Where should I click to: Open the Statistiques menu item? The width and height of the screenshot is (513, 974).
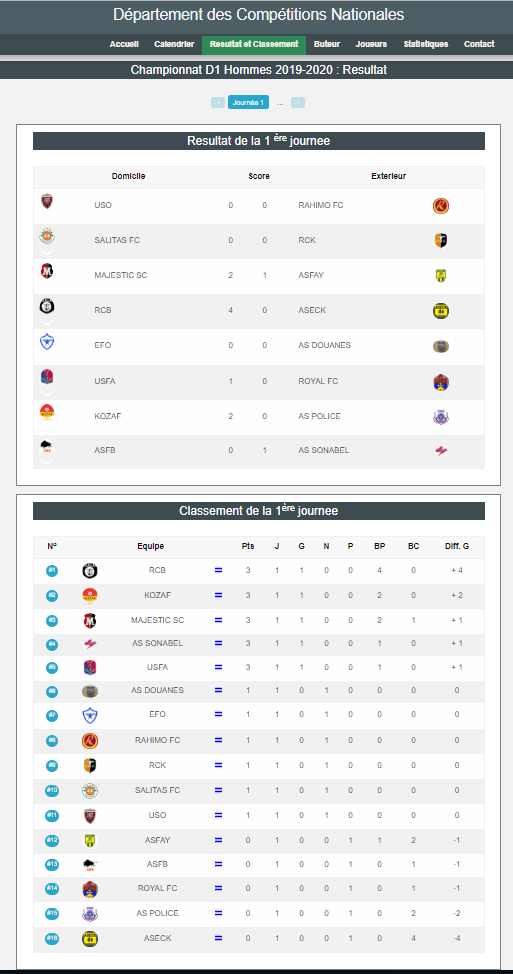point(425,44)
